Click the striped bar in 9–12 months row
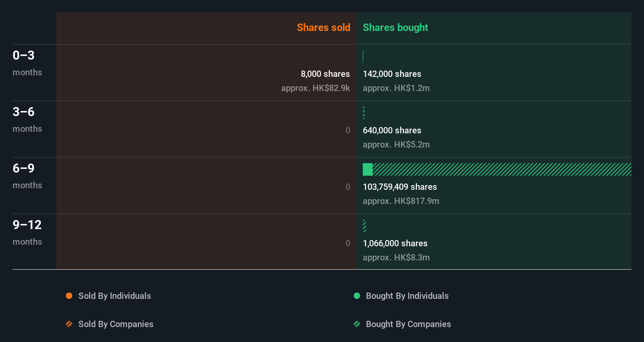The width and height of the screenshot is (644, 342). pos(364,226)
